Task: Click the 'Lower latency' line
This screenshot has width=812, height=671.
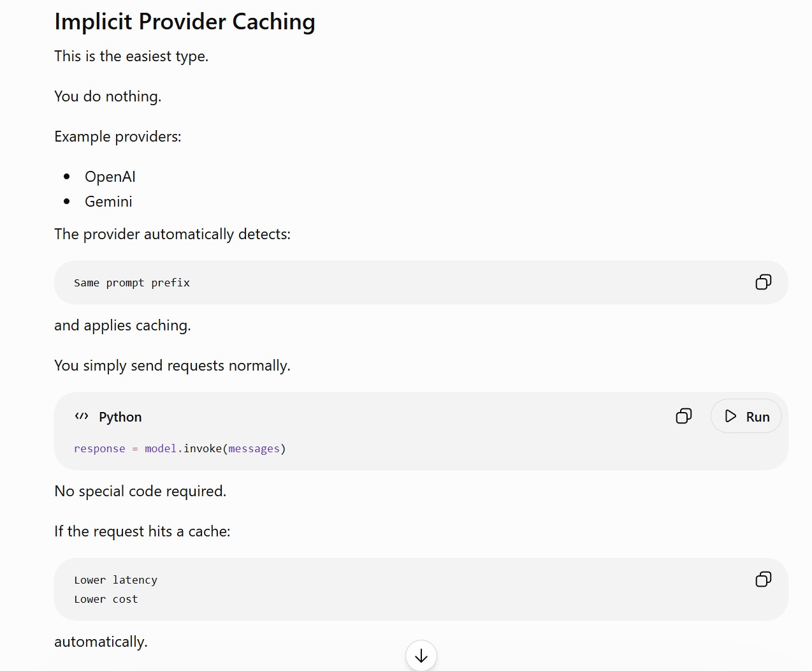Action: 115,580
